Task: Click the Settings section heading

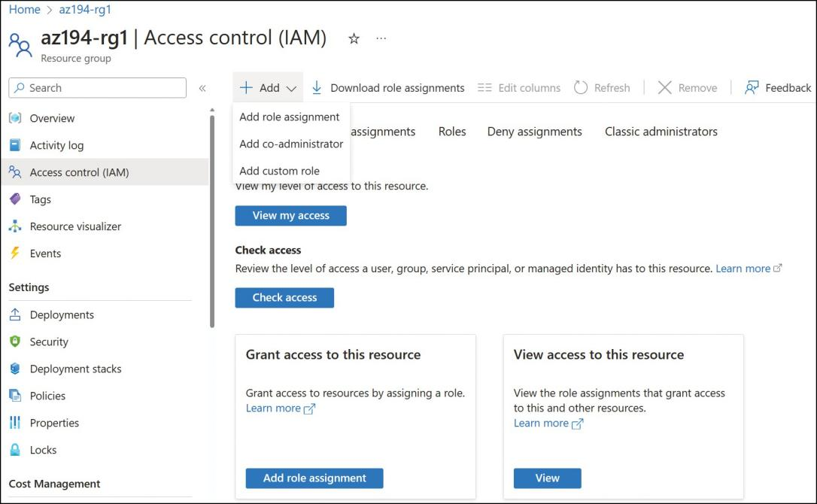Action: click(x=29, y=287)
